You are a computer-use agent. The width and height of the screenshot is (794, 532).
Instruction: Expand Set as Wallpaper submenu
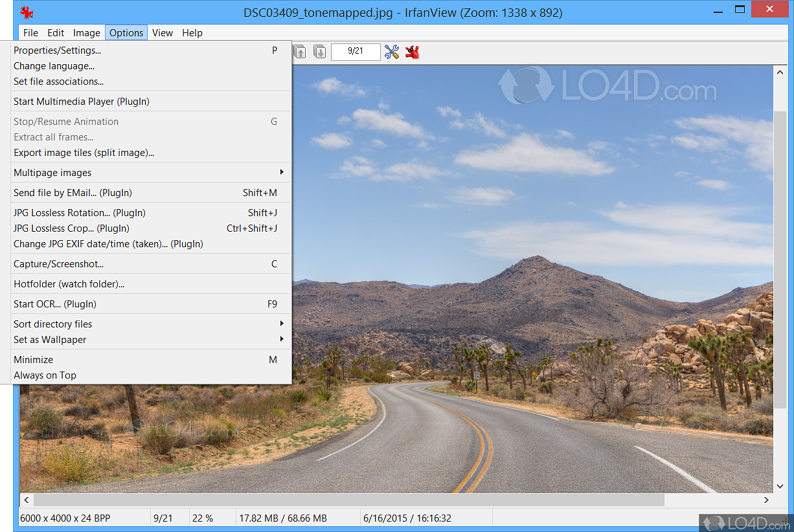(151, 340)
